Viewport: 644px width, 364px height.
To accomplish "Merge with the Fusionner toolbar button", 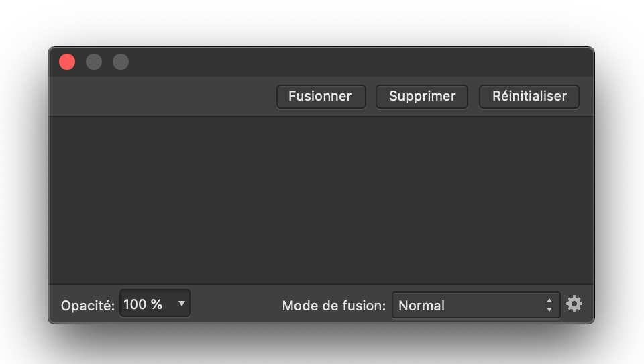I will (x=321, y=97).
